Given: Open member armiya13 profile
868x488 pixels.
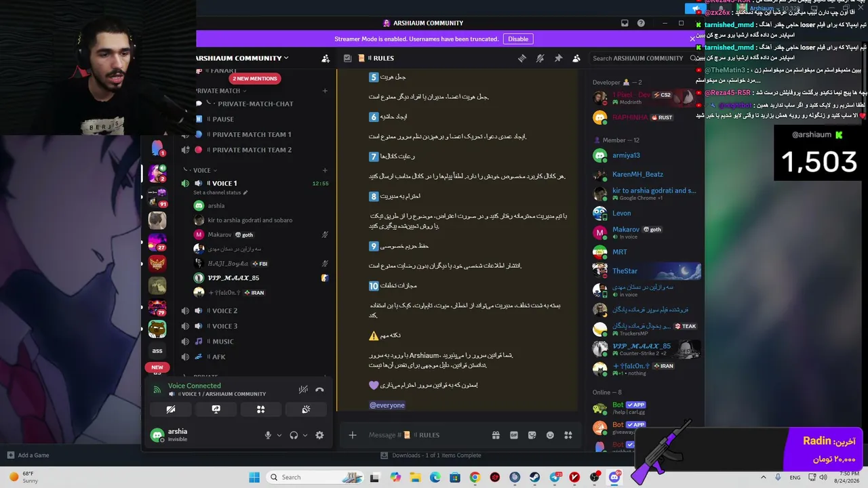Looking at the screenshot, I should pyautogui.click(x=646, y=155).
